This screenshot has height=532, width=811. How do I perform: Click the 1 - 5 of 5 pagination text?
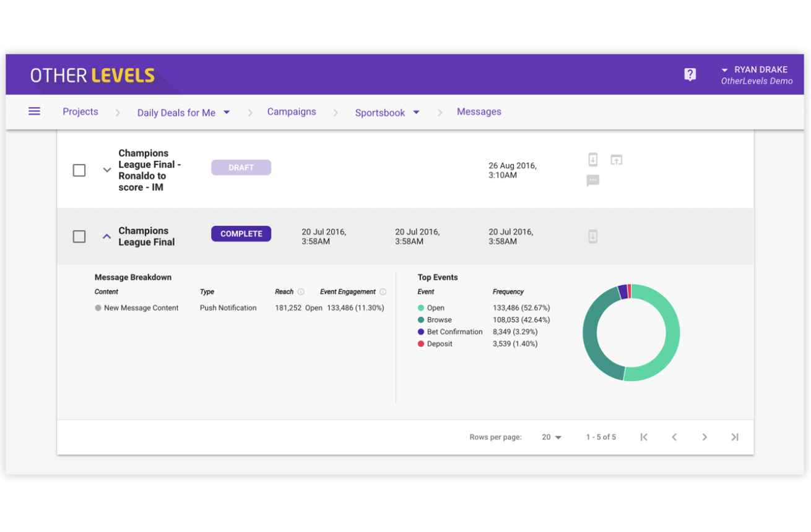(x=601, y=437)
